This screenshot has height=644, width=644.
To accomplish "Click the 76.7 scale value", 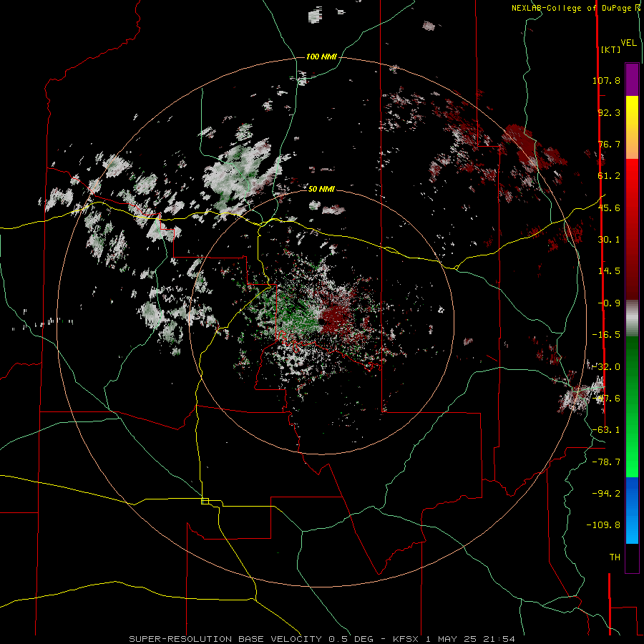I will pos(609,144).
